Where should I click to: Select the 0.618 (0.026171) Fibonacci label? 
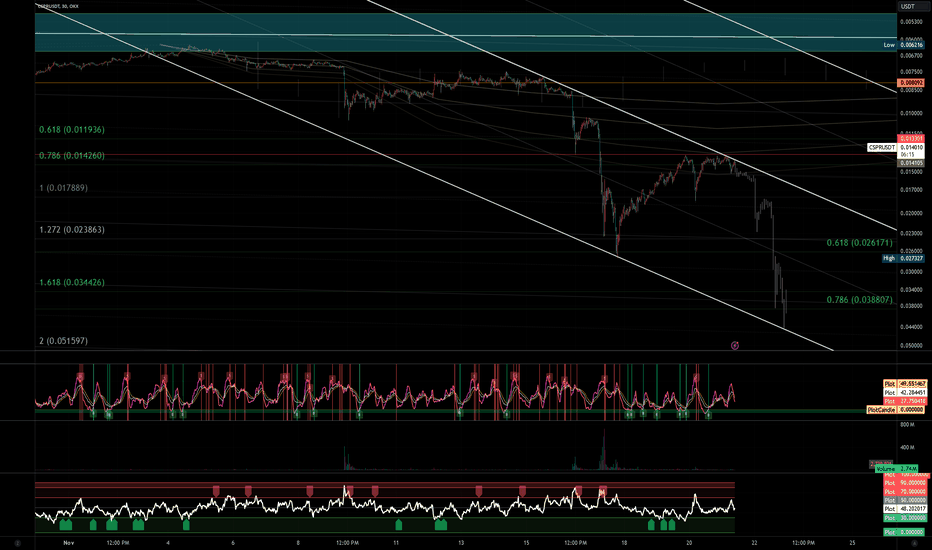click(x=859, y=243)
